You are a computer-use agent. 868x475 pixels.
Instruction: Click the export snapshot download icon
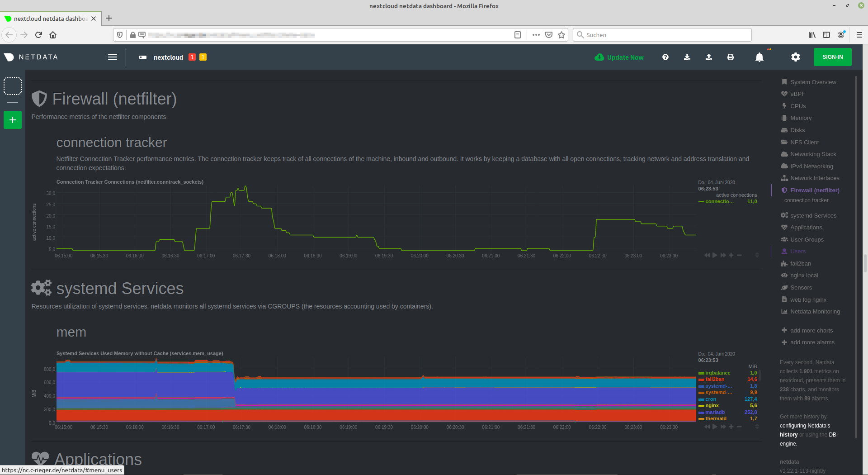[687, 57]
